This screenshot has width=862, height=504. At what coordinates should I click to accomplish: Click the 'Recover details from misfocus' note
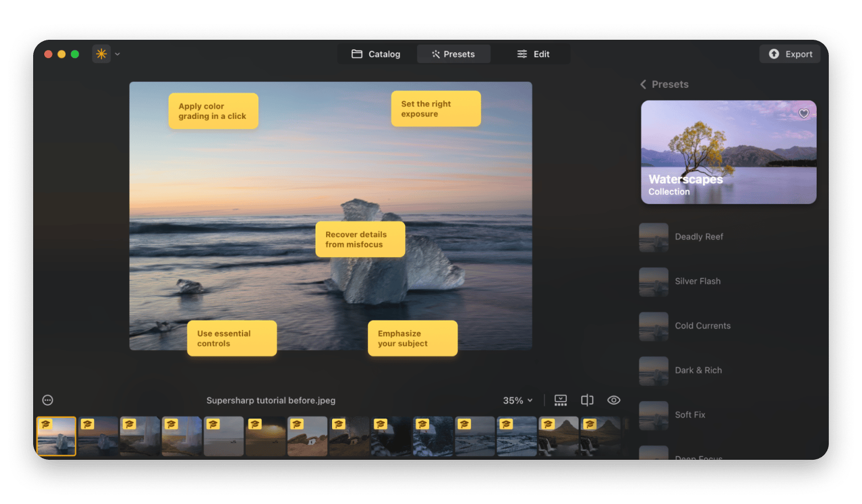(360, 239)
